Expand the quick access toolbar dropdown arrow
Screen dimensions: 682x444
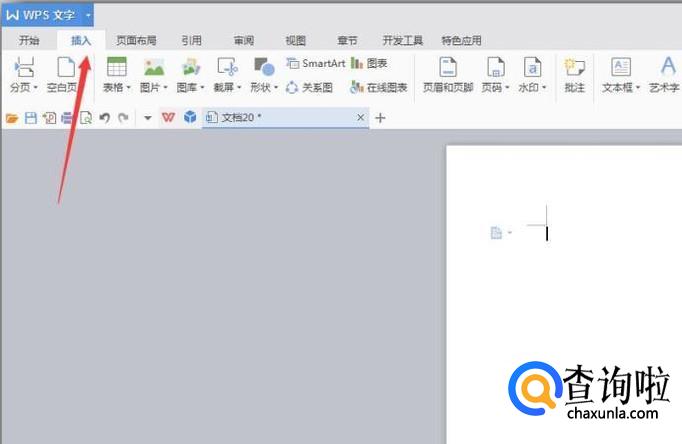click(148, 118)
